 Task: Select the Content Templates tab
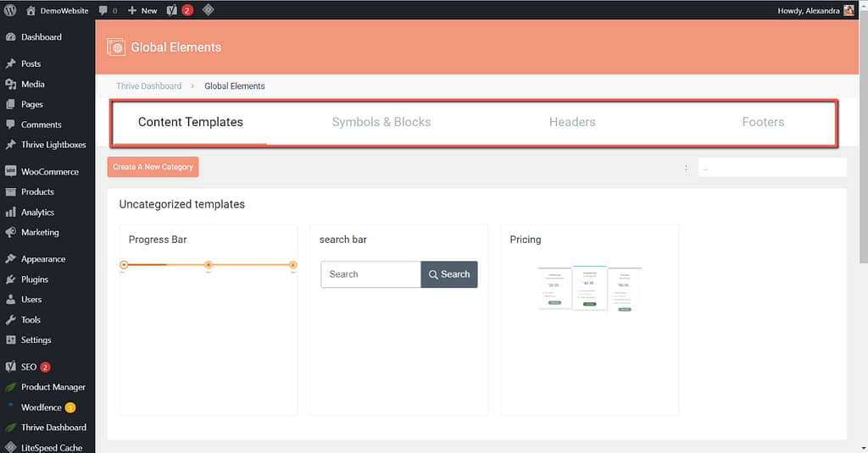[191, 122]
